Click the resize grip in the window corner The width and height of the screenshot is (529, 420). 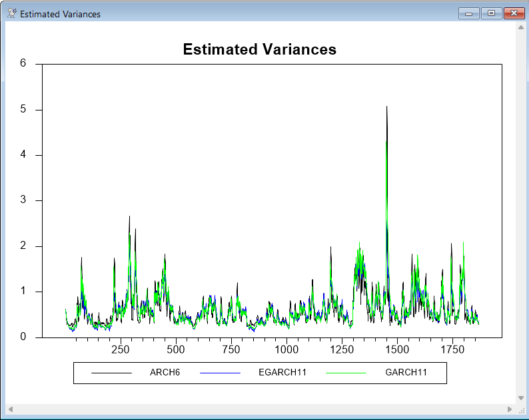coord(521,409)
